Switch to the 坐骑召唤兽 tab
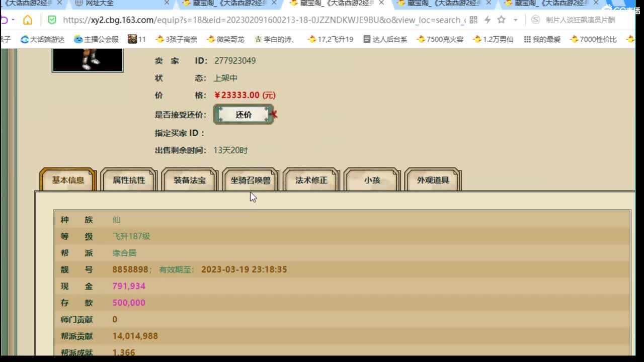The width and height of the screenshot is (644, 362). (251, 180)
